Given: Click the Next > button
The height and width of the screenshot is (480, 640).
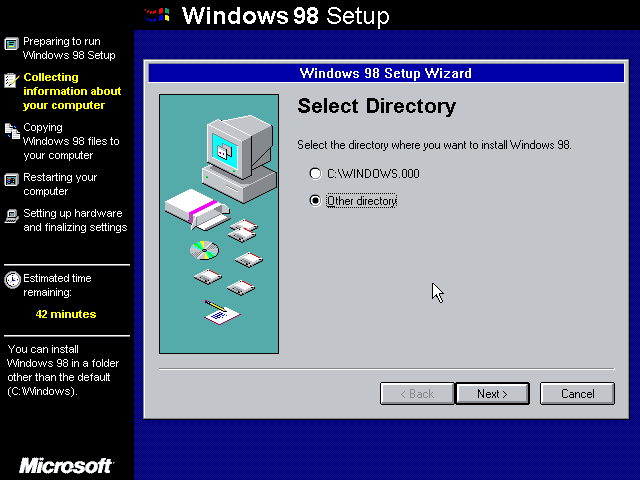Looking at the screenshot, I should (x=492, y=393).
